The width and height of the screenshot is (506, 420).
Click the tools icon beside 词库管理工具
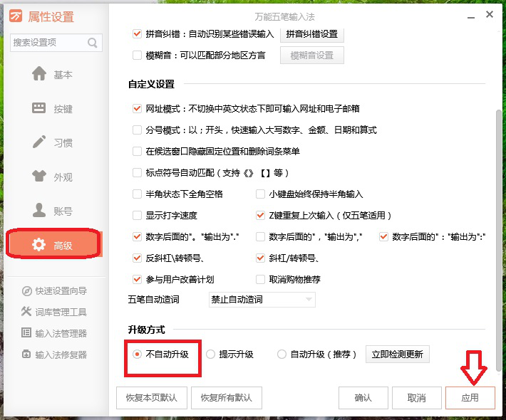(26, 311)
